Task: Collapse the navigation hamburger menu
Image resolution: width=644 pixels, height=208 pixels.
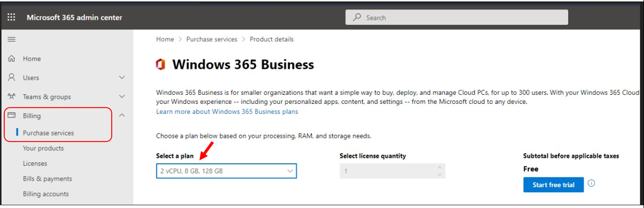Action: (11, 40)
